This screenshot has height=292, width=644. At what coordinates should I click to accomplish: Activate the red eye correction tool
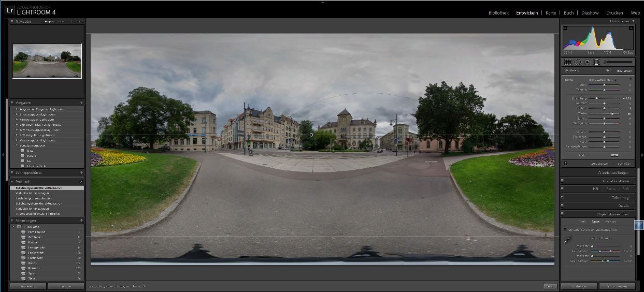coord(587,62)
